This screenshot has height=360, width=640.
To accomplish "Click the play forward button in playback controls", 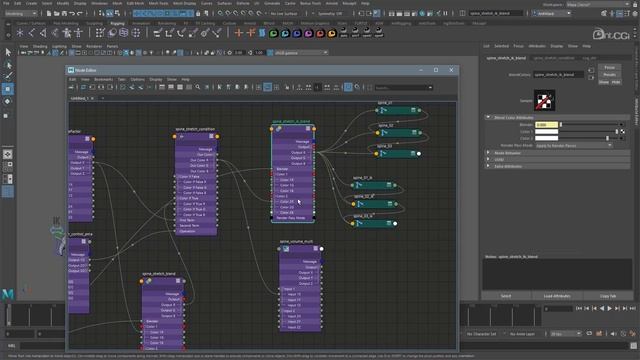I will click(x=609, y=309).
